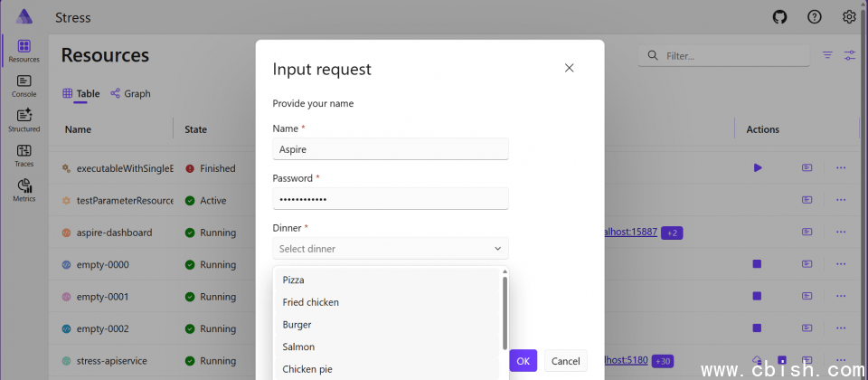
Task: Open Metrics page in sidebar
Action: click(24, 190)
